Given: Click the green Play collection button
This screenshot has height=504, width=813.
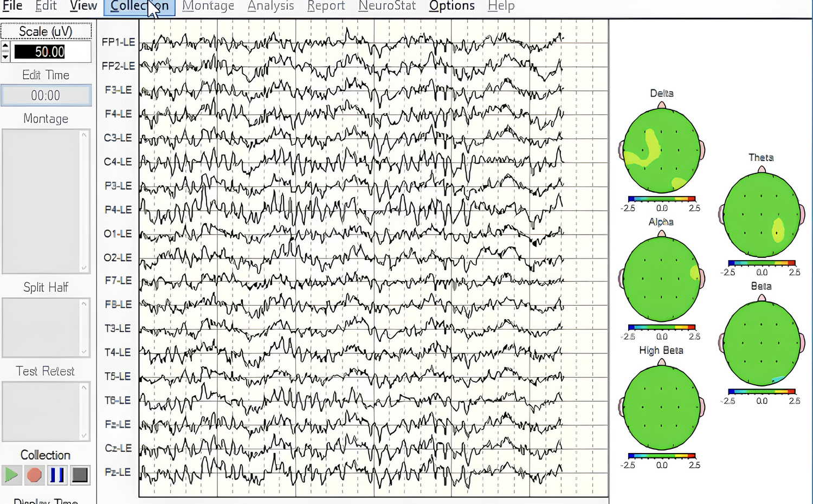Looking at the screenshot, I should point(11,475).
